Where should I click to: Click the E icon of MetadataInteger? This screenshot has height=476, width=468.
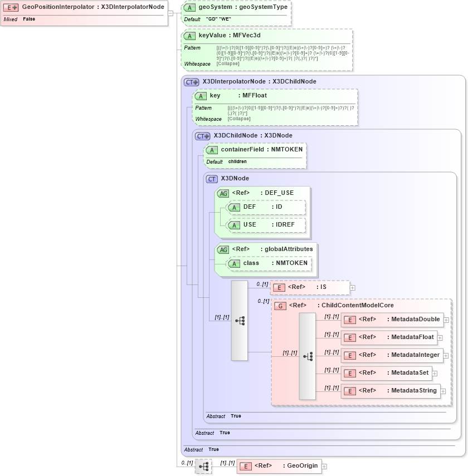(x=350, y=356)
